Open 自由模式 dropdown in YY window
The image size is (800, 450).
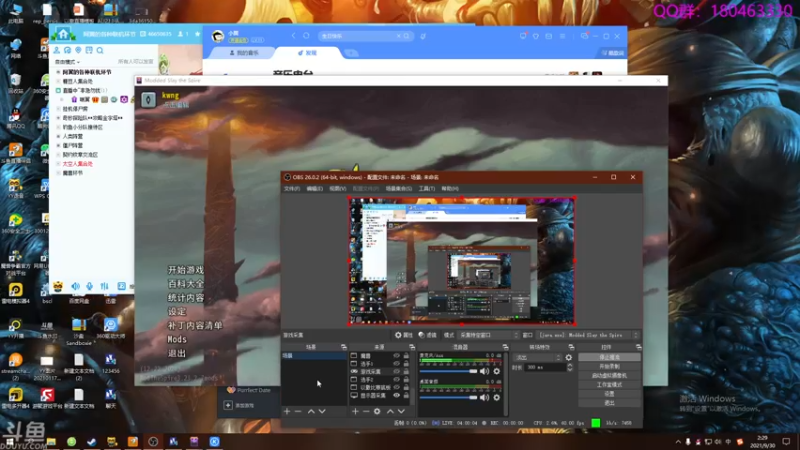click(x=67, y=62)
